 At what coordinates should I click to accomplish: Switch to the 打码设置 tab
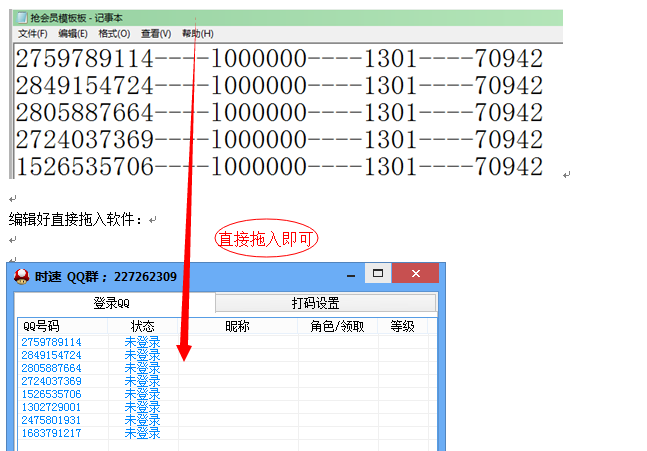click(315, 303)
